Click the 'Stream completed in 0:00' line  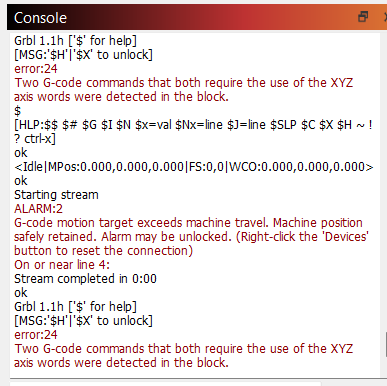point(85,279)
